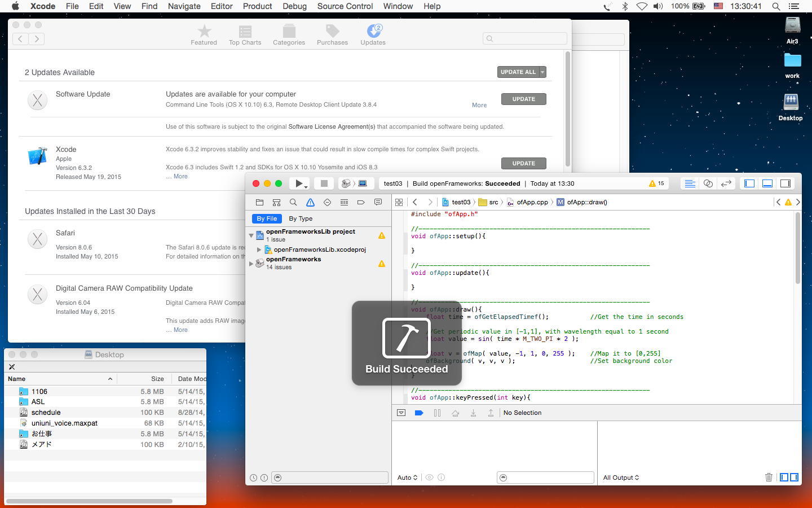812x508 pixels.
Task: Open the Product menu
Action: (x=257, y=6)
